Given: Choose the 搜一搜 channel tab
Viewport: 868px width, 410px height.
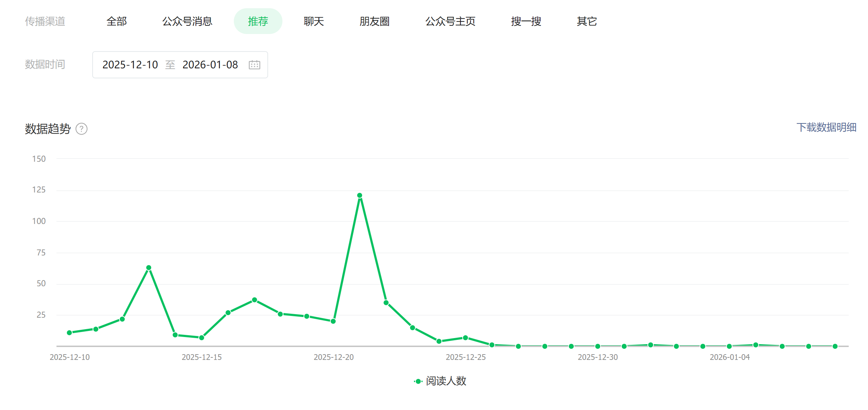Looking at the screenshot, I should 526,21.
